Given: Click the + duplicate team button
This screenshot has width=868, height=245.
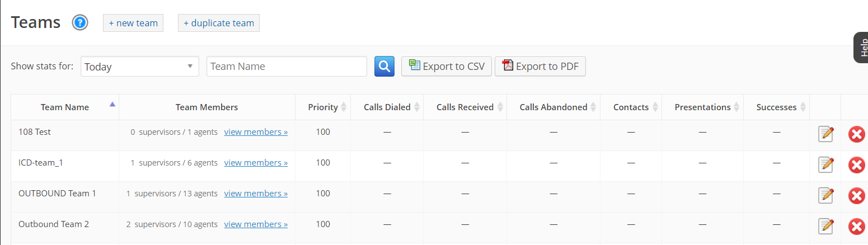Looking at the screenshot, I should 219,23.
